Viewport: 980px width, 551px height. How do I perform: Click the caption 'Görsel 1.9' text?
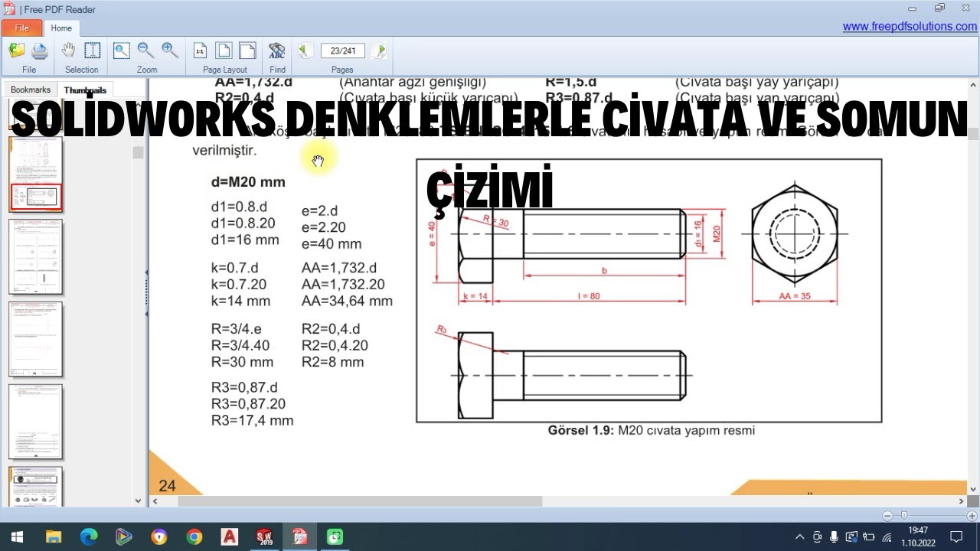tap(581, 430)
